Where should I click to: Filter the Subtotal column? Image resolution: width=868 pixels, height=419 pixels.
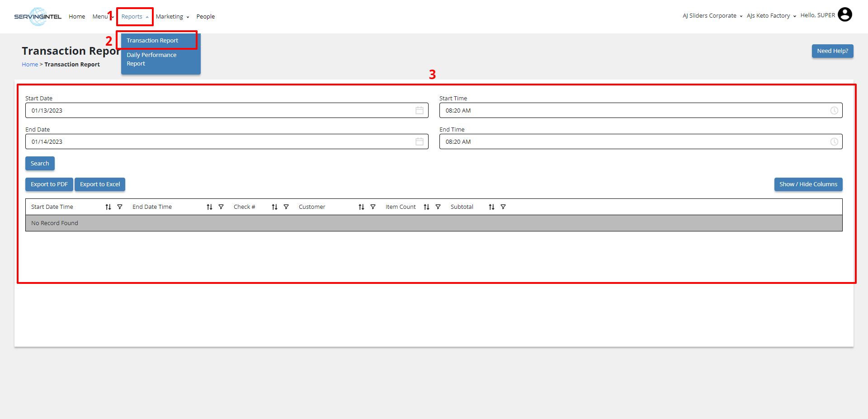point(503,207)
